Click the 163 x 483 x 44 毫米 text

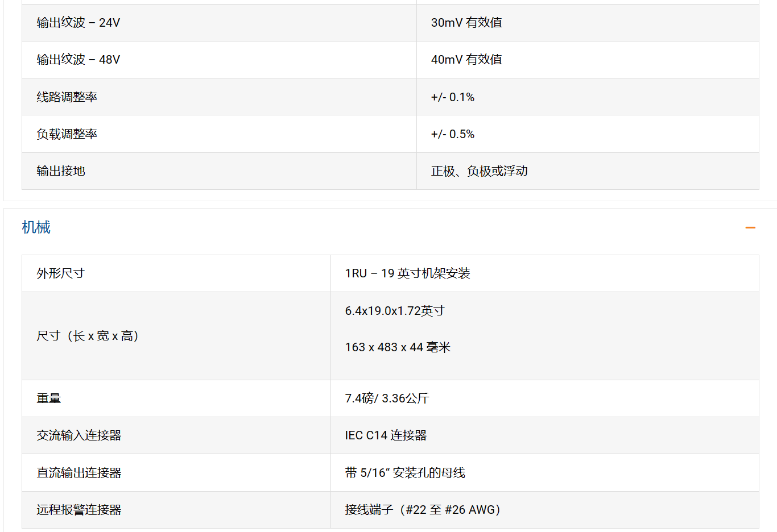coord(398,347)
